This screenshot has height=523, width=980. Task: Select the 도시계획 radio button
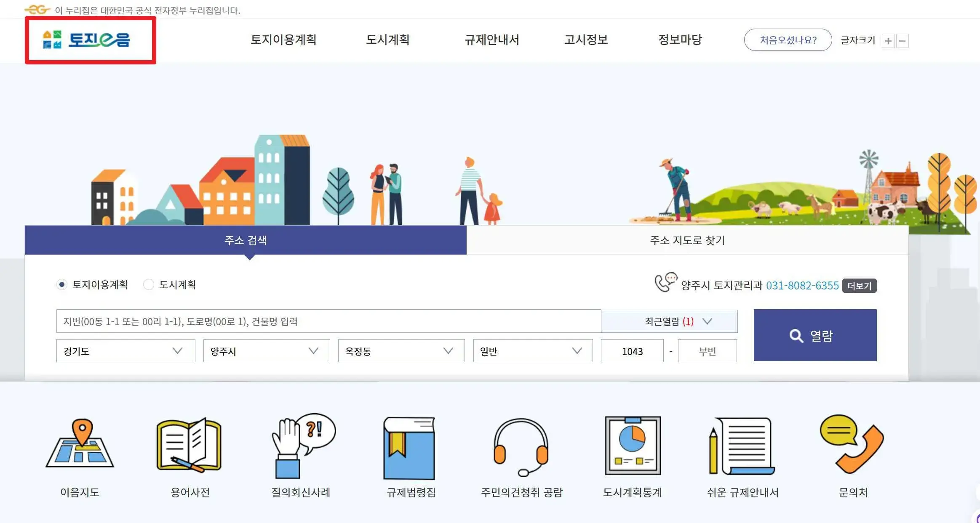[x=149, y=285]
